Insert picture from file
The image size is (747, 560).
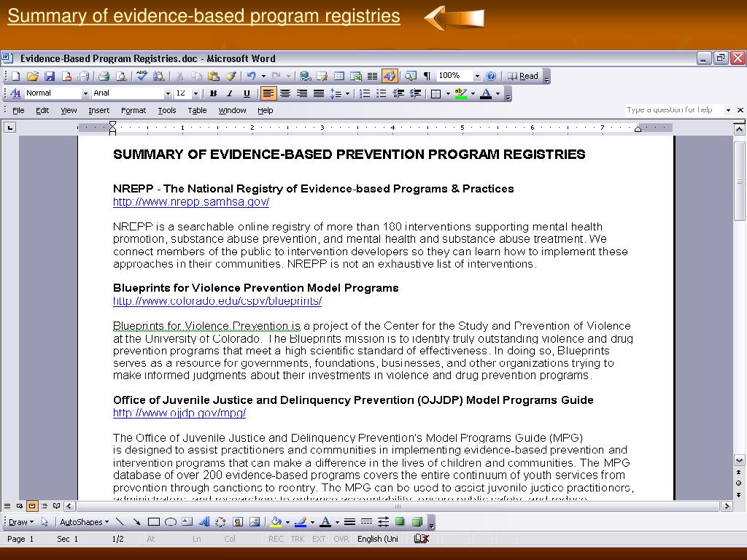pos(255,522)
